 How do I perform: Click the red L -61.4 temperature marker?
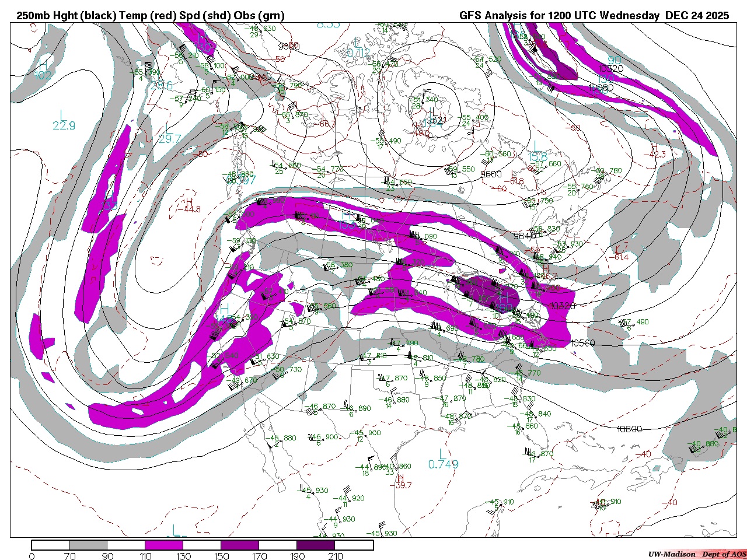pos(620,254)
